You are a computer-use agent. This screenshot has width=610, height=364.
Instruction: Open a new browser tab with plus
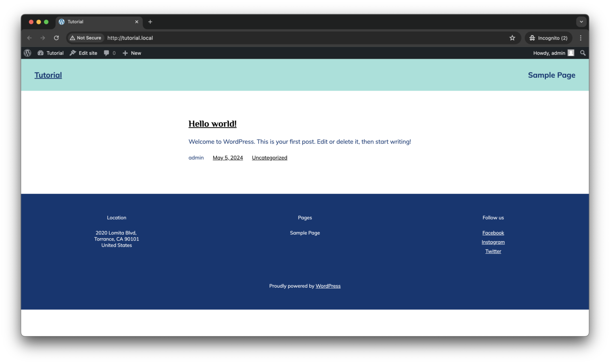150,22
